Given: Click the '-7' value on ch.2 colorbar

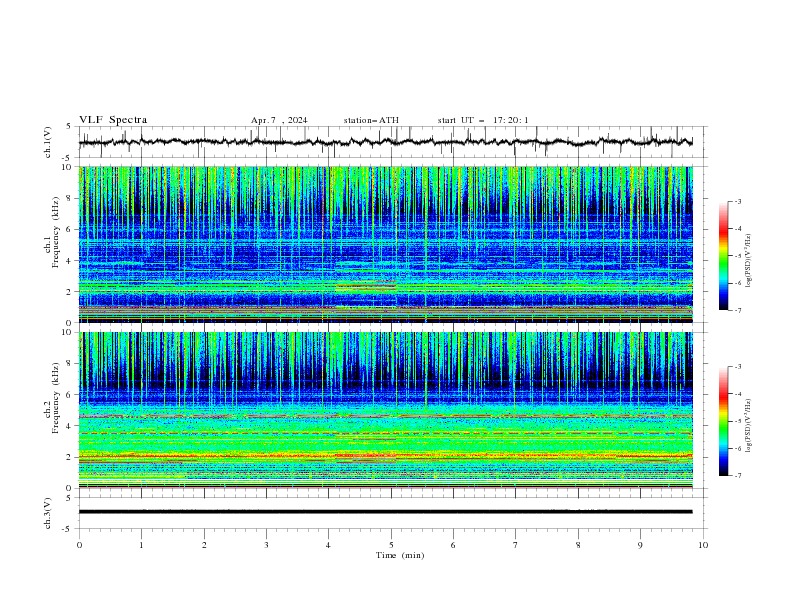Looking at the screenshot, I should (737, 476).
